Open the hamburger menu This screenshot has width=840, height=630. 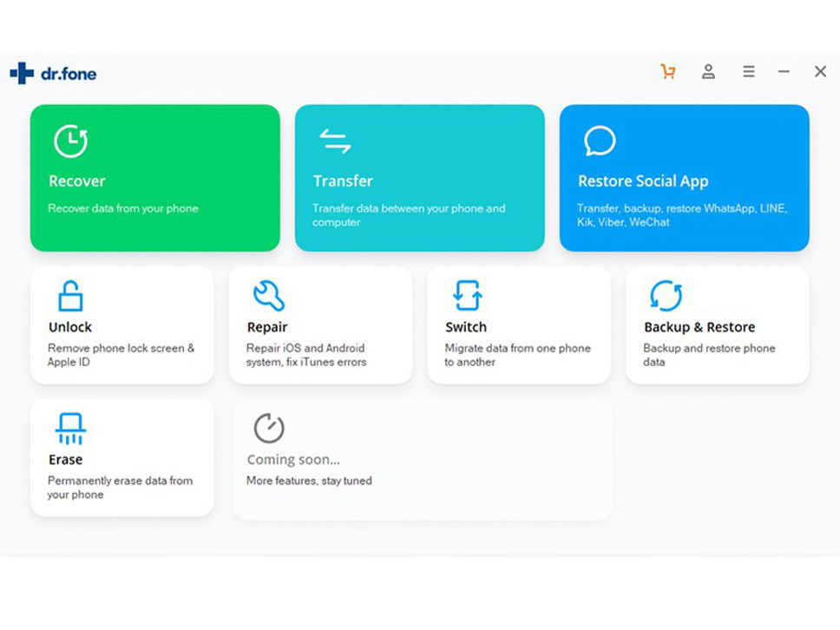(x=749, y=71)
